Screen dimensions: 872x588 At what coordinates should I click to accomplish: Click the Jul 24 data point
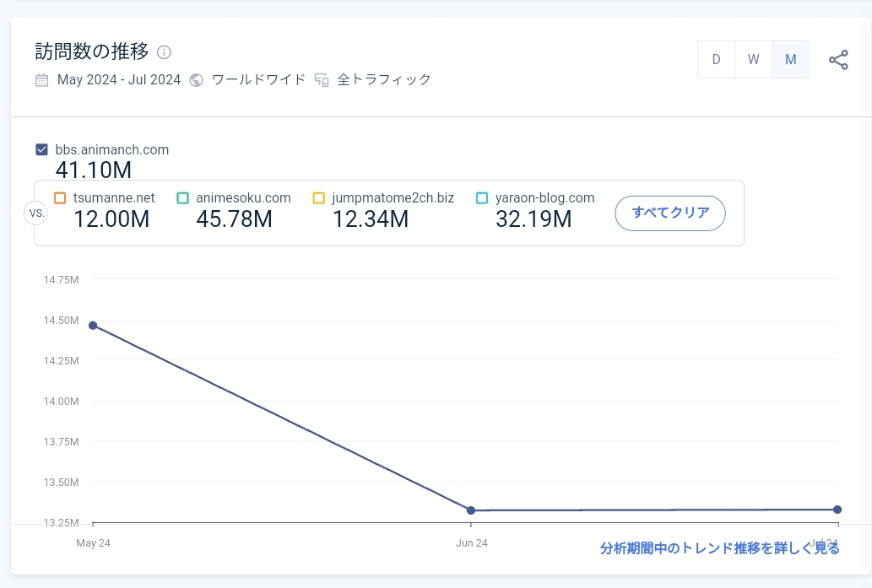click(x=837, y=510)
